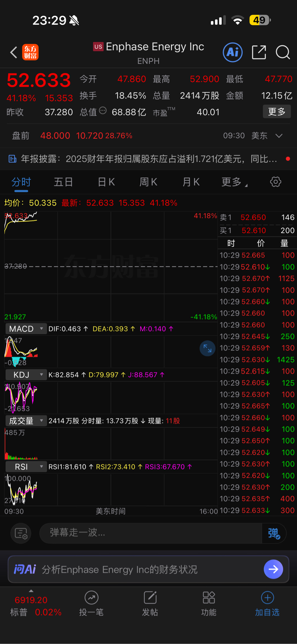Tap 加自选 plus icon
The height and width of the screenshot is (644, 297).
coord(267,598)
